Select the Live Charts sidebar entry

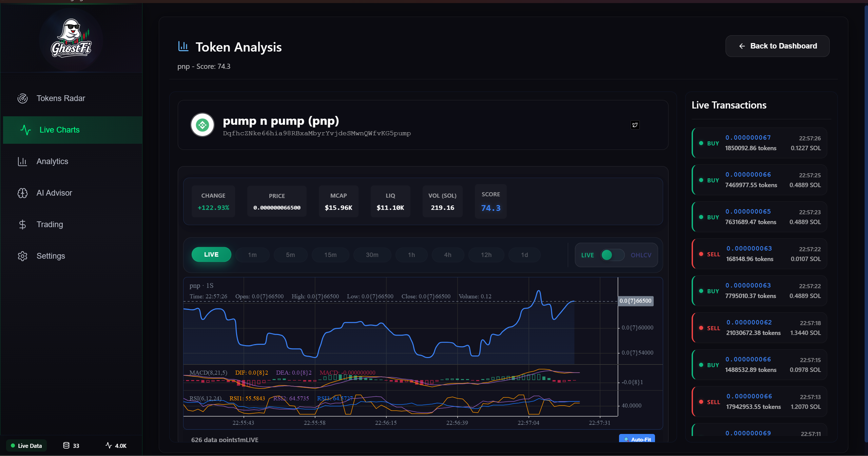(59, 130)
